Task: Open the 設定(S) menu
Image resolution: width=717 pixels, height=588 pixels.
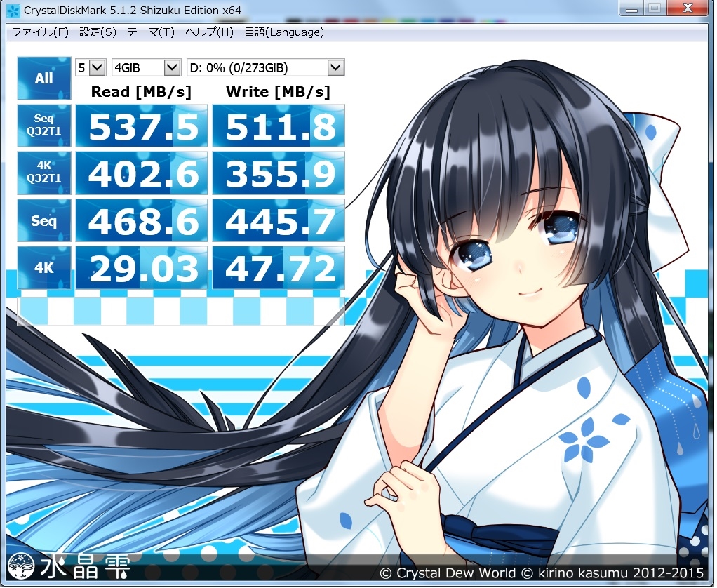Action: point(98,32)
